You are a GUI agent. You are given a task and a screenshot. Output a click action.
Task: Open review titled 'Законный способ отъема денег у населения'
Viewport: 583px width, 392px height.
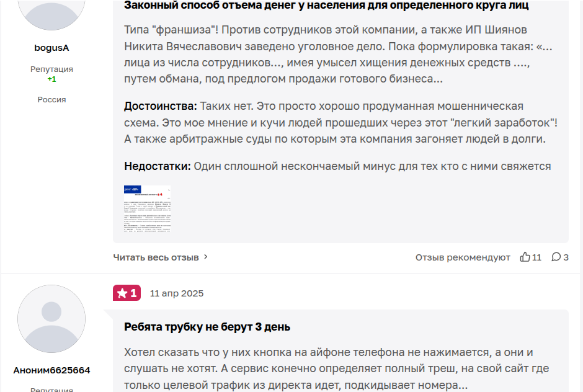[x=326, y=5]
